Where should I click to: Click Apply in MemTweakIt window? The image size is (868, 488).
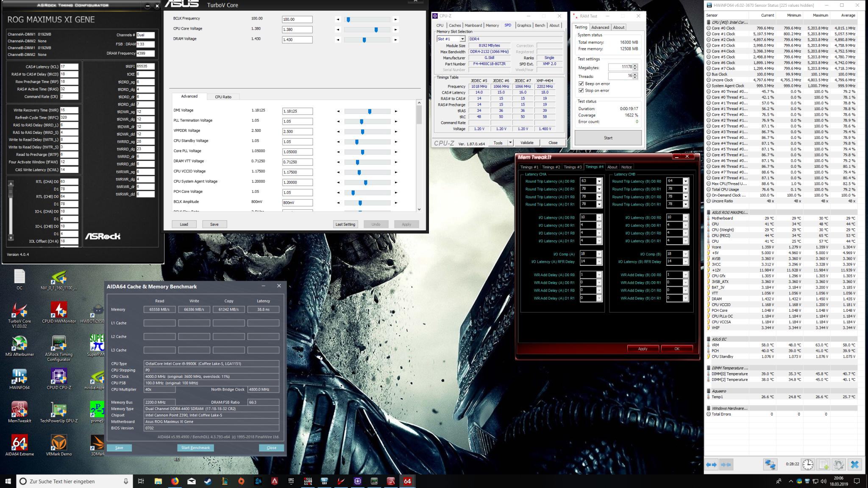tap(643, 349)
